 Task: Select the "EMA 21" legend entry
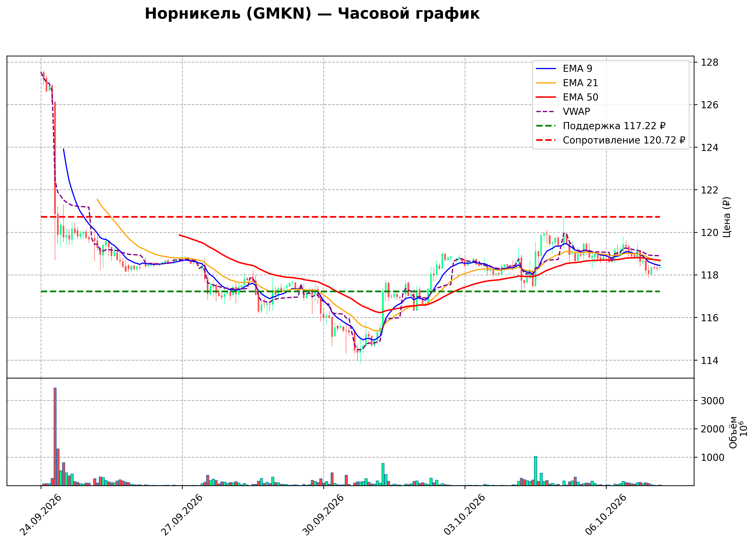click(x=567, y=83)
